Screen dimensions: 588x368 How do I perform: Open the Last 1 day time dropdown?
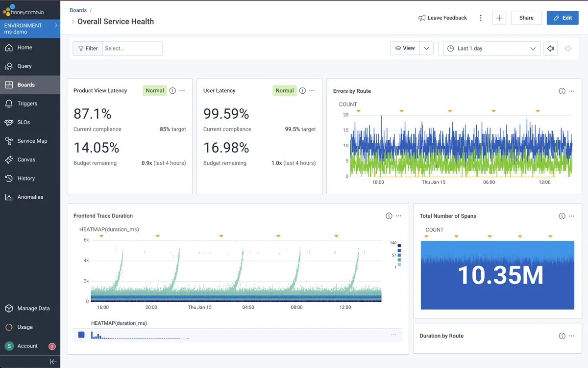[x=491, y=49]
